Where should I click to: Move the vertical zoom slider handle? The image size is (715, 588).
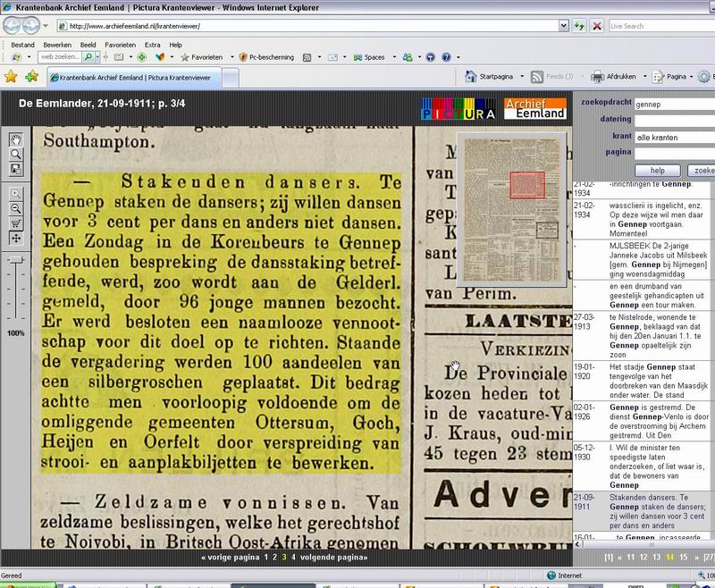pyautogui.click(x=16, y=260)
